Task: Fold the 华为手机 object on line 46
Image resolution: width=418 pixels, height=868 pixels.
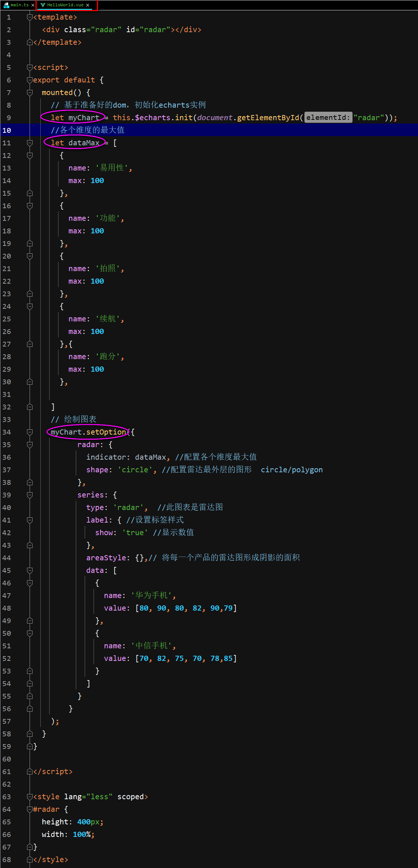Action: click(30, 583)
